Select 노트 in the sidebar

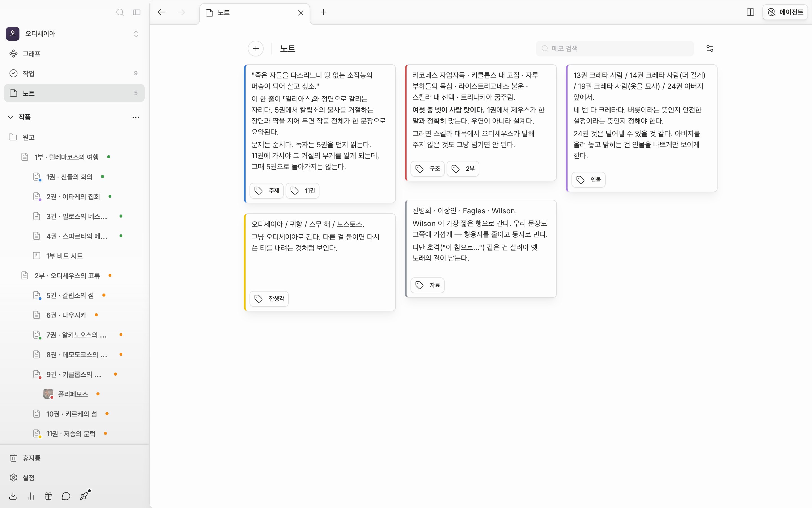(x=74, y=93)
